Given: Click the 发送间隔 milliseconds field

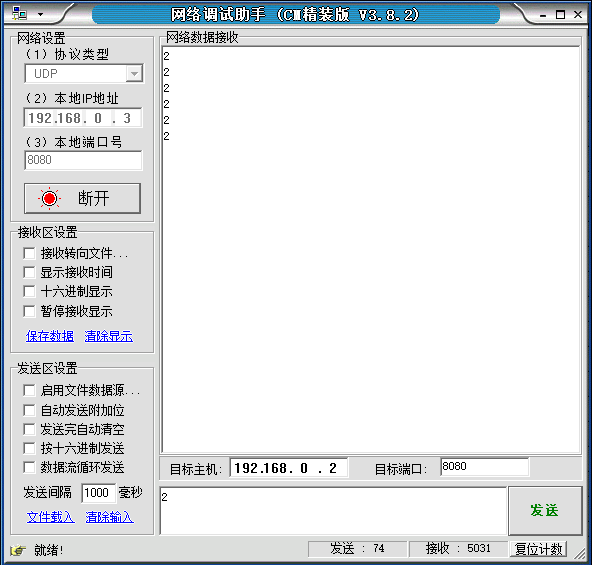Looking at the screenshot, I should point(98,493).
